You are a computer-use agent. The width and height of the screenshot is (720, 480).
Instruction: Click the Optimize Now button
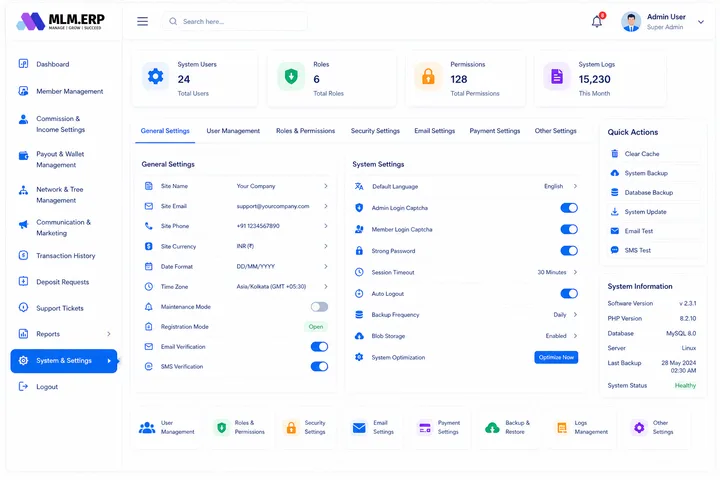556,357
